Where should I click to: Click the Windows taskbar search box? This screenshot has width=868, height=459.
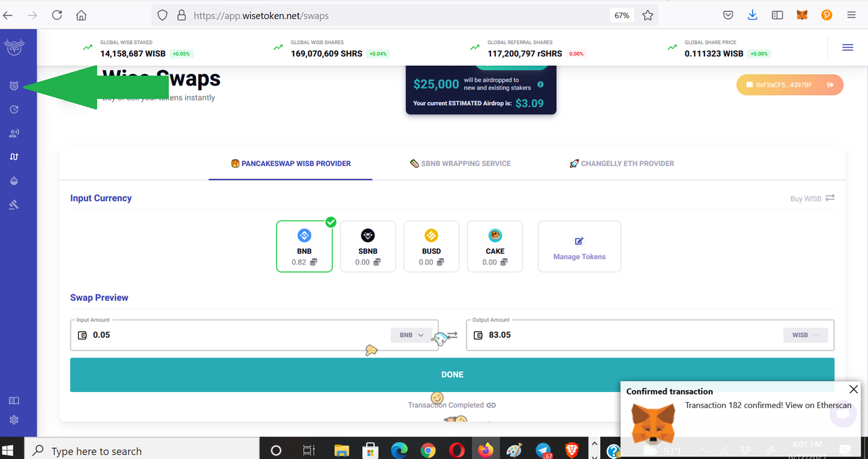click(142, 451)
